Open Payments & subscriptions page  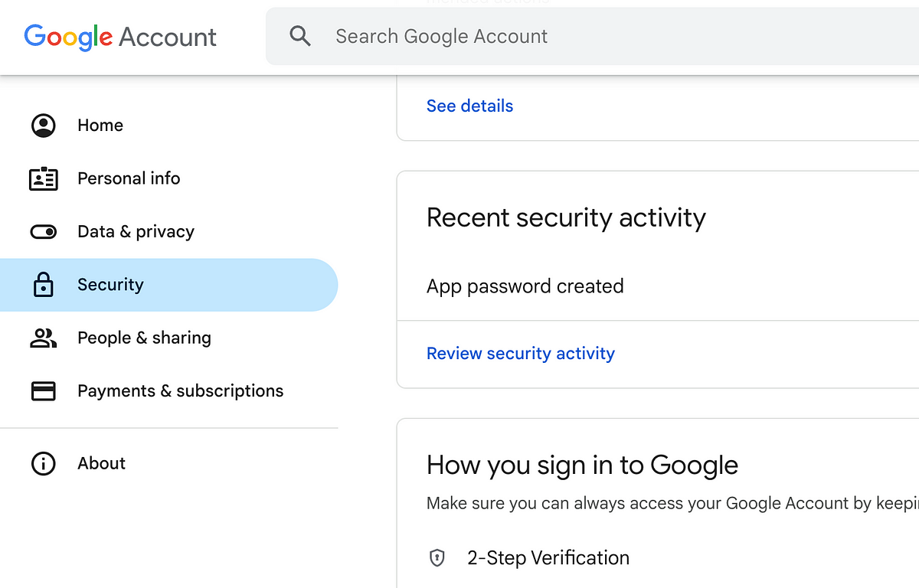(168, 391)
